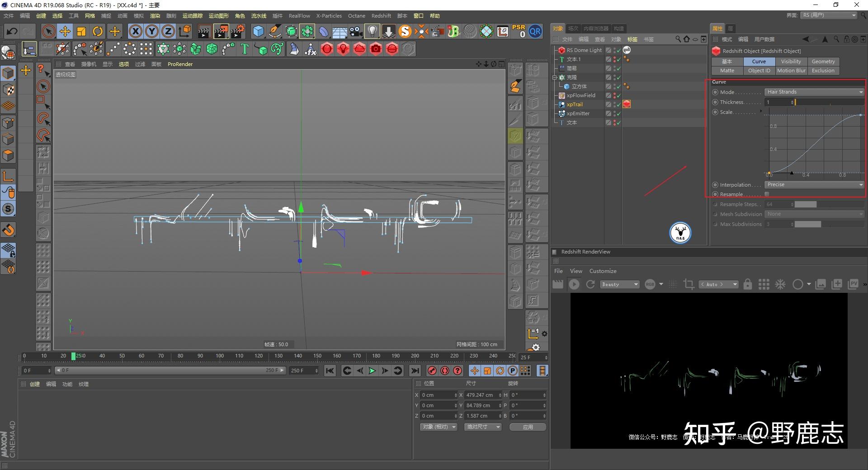Select the Rotate tool icon
Image resolution: width=868 pixels, height=470 pixels.
point(98,31)
